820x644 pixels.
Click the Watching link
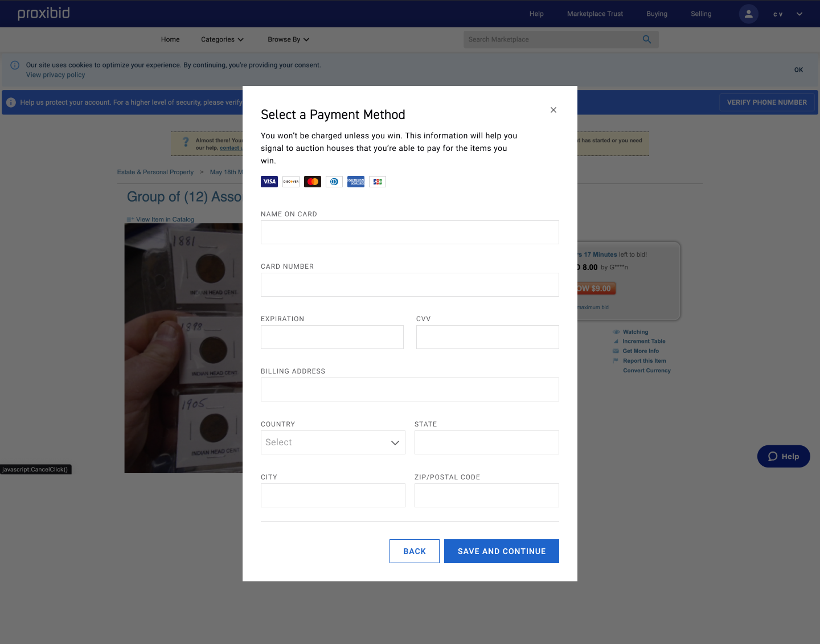(x=635, y=332)
